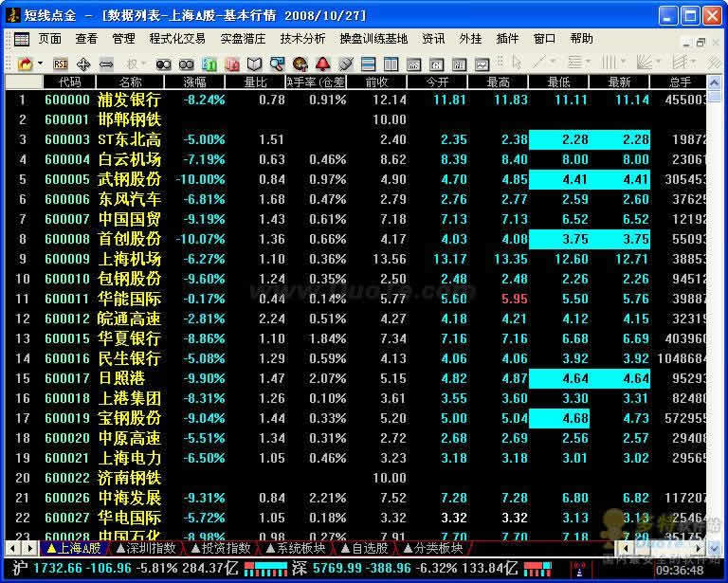Click the fourth small chart window icon
This screenshot has width=728, height=583.
[482, 64]
